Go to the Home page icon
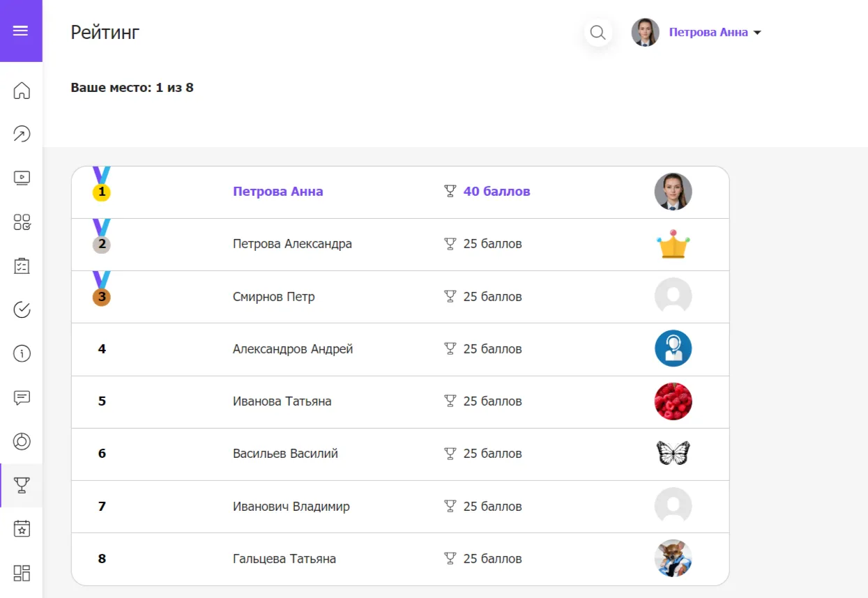868x598 pixels. (x=22, y=91)
